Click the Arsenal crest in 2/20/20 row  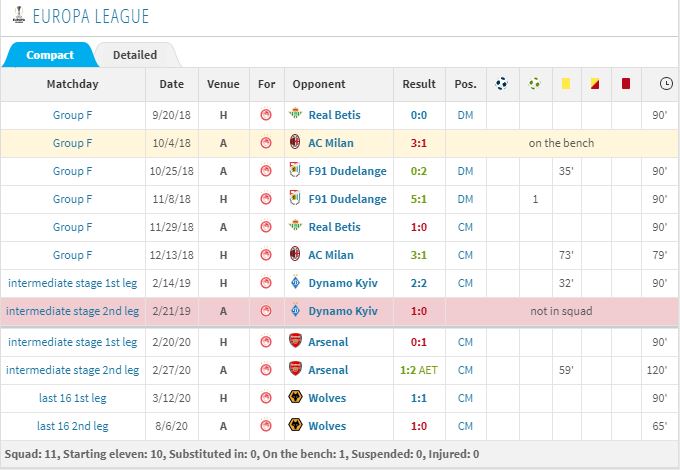pyautogui.click(x=295, y=341)
